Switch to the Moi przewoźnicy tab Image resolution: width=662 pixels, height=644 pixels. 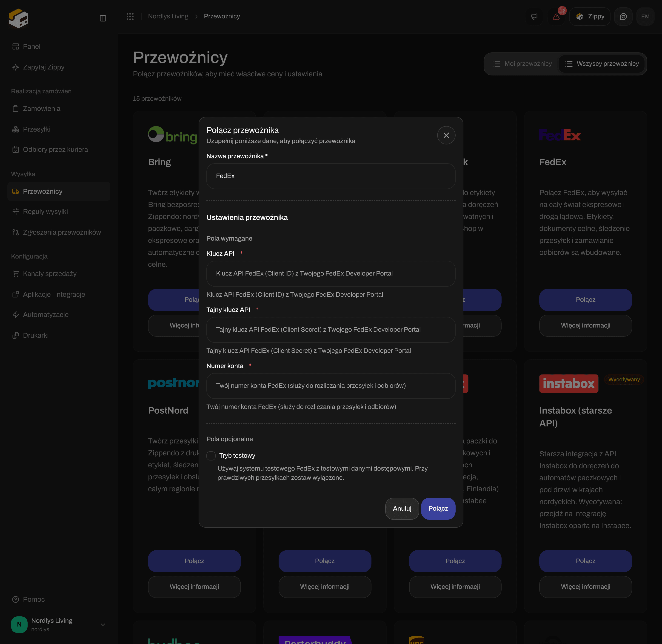[522, 63]
